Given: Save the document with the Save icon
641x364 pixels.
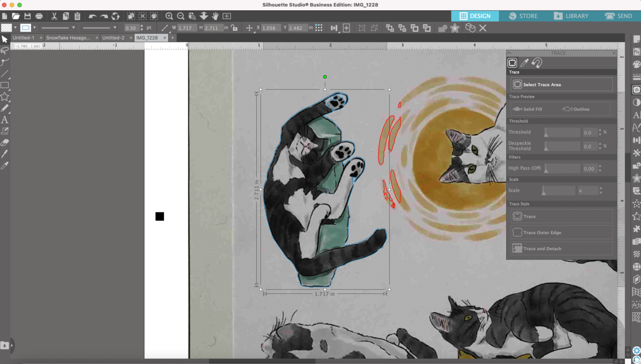Looking at the screenshot, I should (x=27, y=16).
